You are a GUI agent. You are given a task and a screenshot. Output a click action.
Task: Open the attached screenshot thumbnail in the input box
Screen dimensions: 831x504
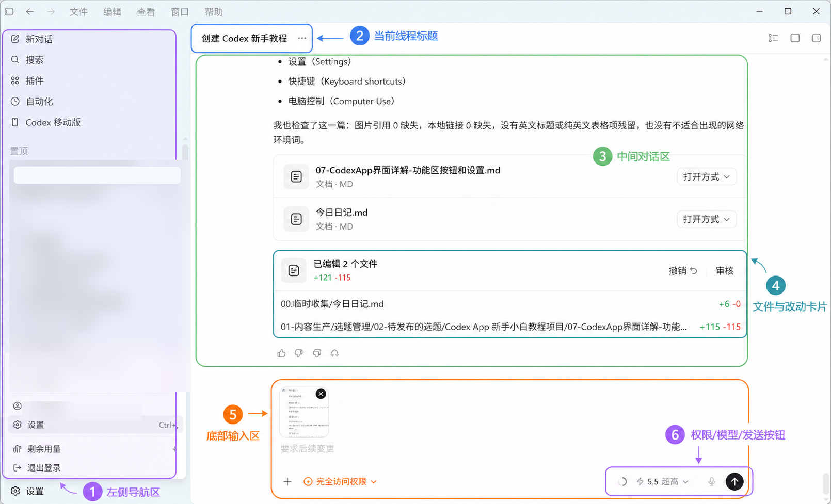point(303,413)
